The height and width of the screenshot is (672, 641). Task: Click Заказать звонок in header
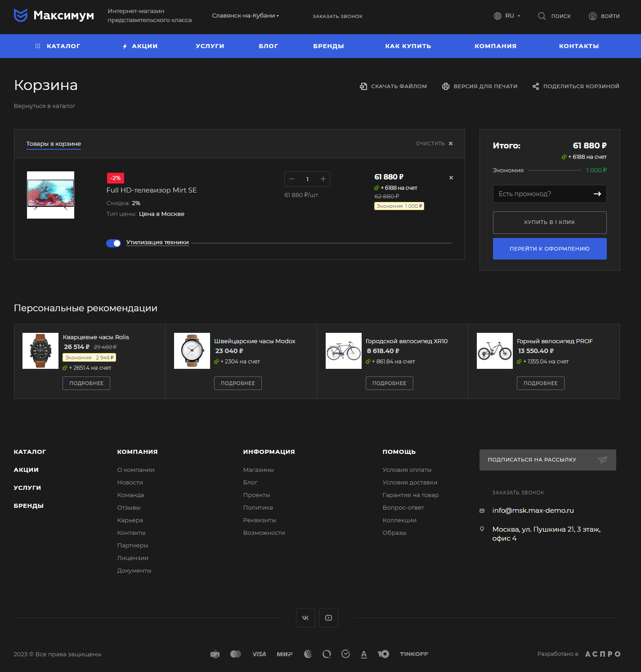click(x=337, y=16)
